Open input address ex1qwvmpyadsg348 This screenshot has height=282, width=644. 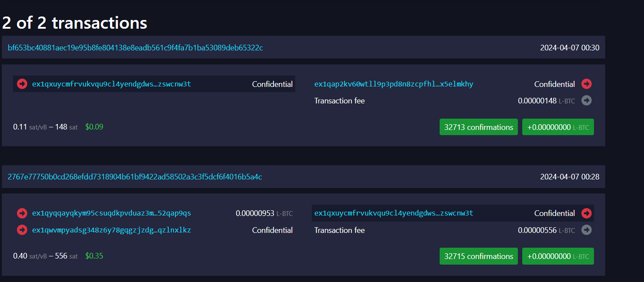111,230
